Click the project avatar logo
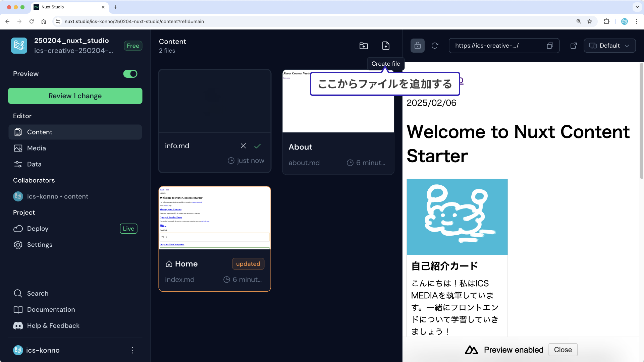Viewport: 644px width, 362px height. (19, 45)
